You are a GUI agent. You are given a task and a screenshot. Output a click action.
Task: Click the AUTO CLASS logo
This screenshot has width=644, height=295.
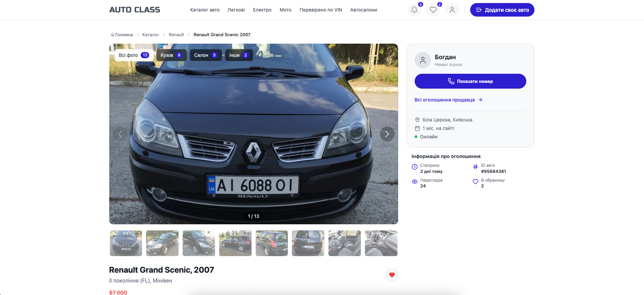(135, 10)
